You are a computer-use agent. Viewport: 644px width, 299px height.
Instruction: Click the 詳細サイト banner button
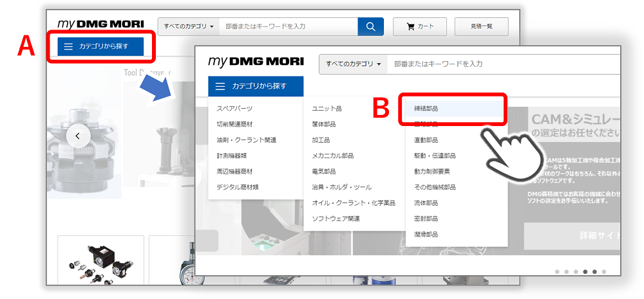pos(572,236)
